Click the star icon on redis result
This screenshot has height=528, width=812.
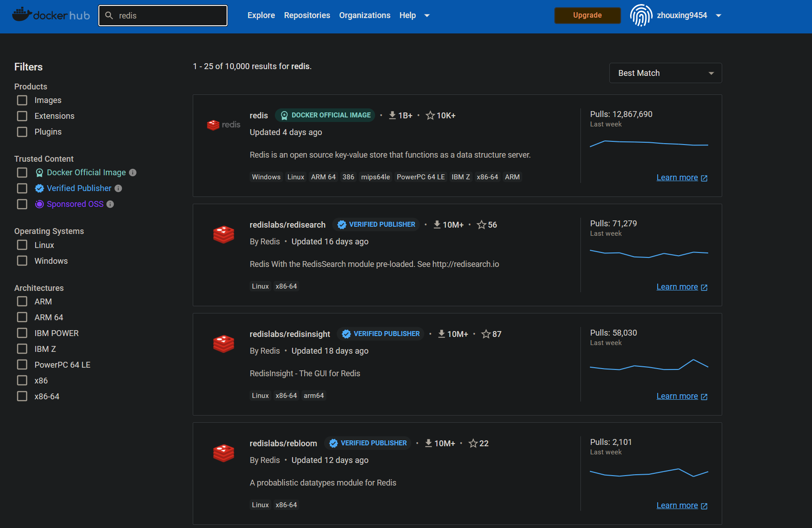[x=430, y=116]
